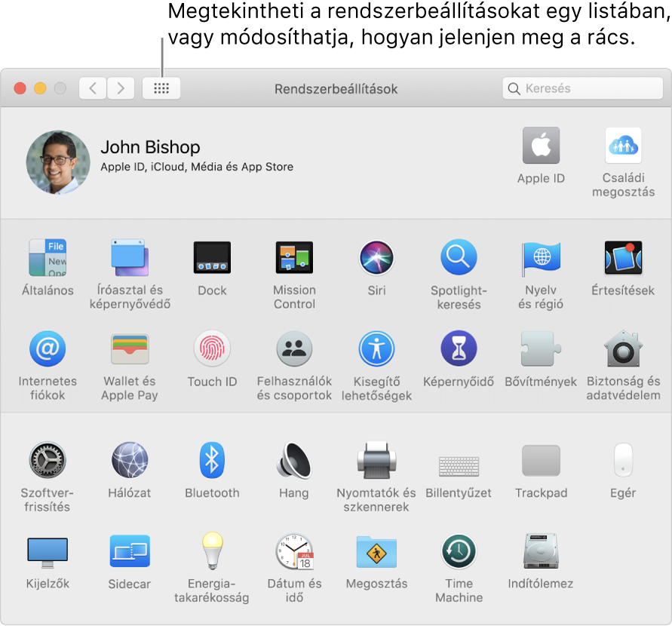This screenshot has height=626, width=672.
Task: Click John Bishop's profile picture
Action: click(58, 162)
